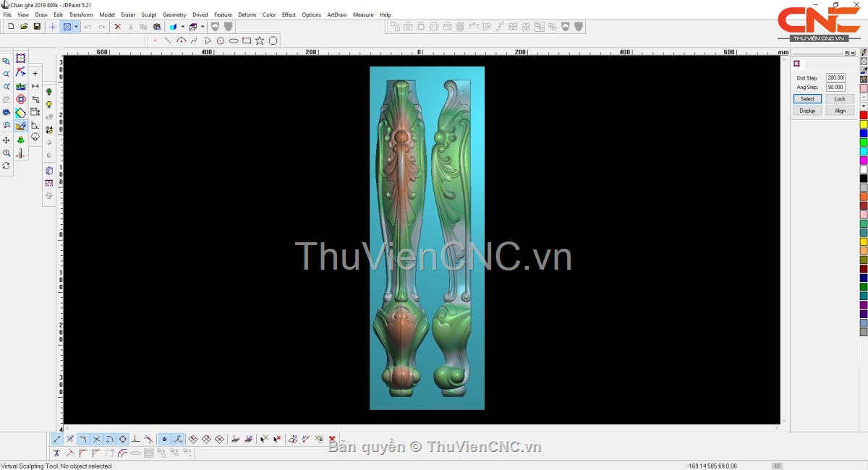Expand the dropdown arrow beside selection box tool

click(76, 27)
